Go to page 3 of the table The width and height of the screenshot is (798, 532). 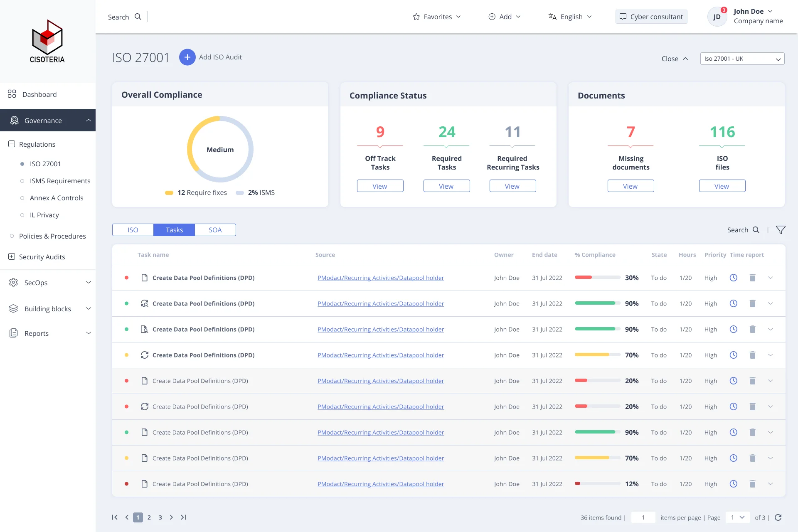pyautogui.click(x=160, y=517)
